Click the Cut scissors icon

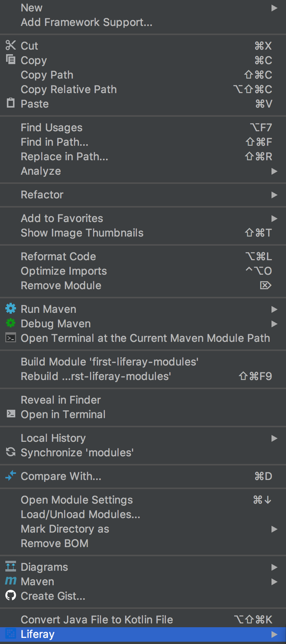click(11, 45)
